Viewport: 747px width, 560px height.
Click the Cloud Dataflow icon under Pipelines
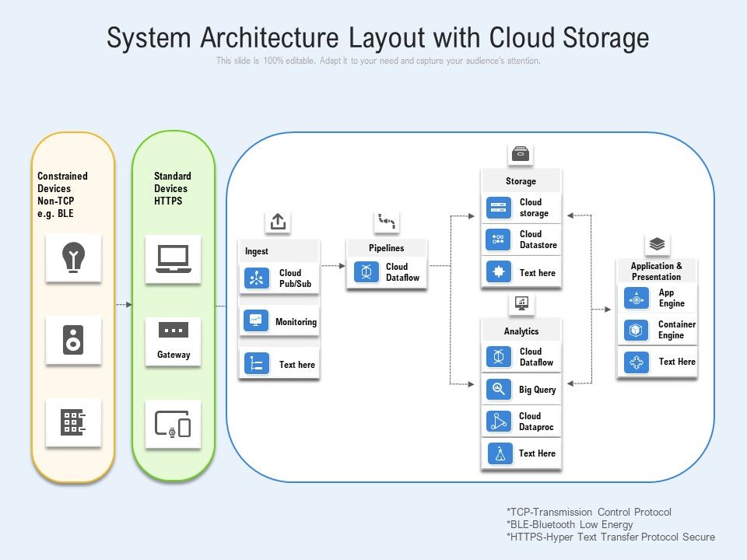(x=366, y=272)
